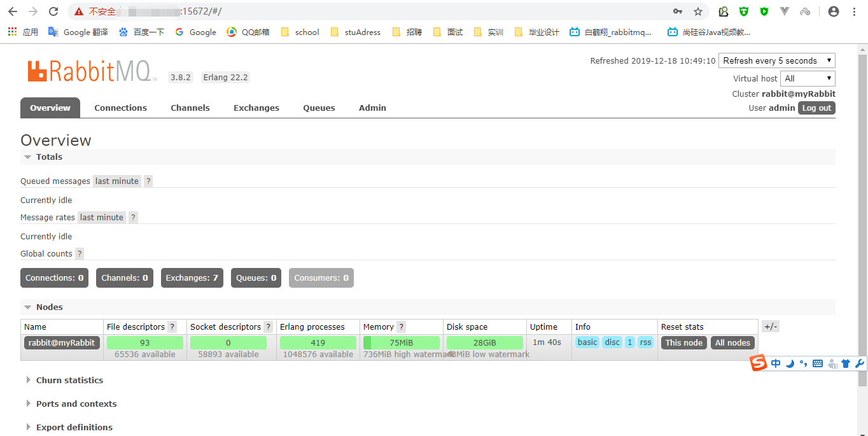Click help ? next to Message rates
The height and width of the screenshot is (436, 868).
[x=133, y=217]
